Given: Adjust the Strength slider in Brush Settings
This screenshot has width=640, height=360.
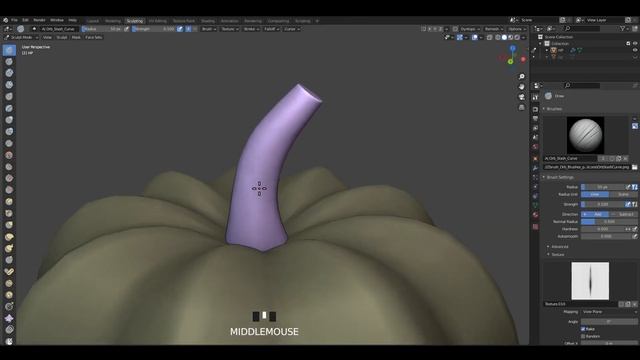Looking at the screenshot, I should tap(603, 204).
